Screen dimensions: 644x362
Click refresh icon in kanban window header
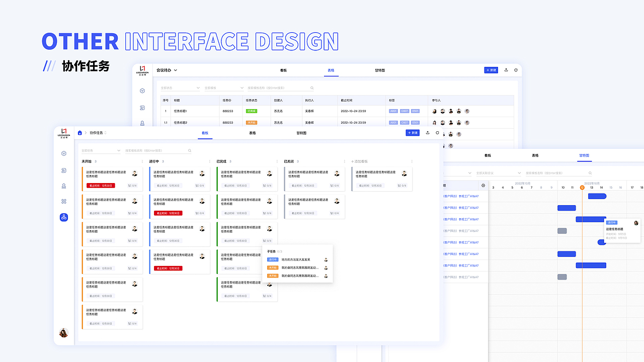[437, 133]
